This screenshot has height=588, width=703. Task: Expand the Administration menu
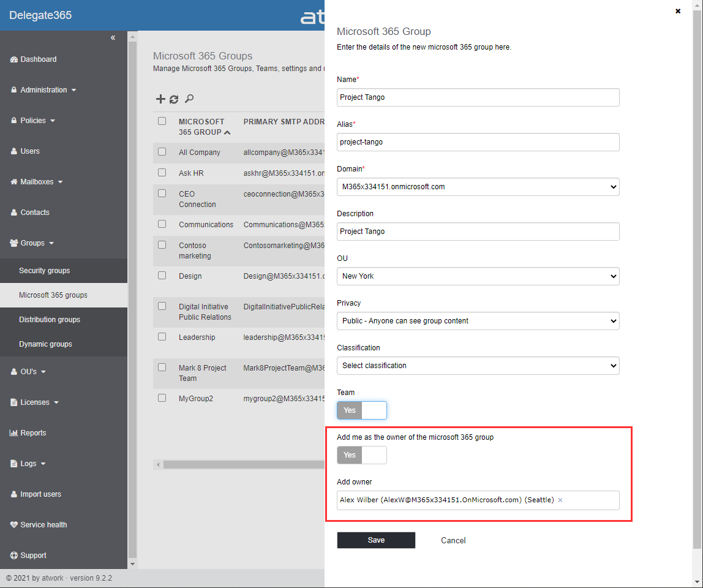pos(43,89)
